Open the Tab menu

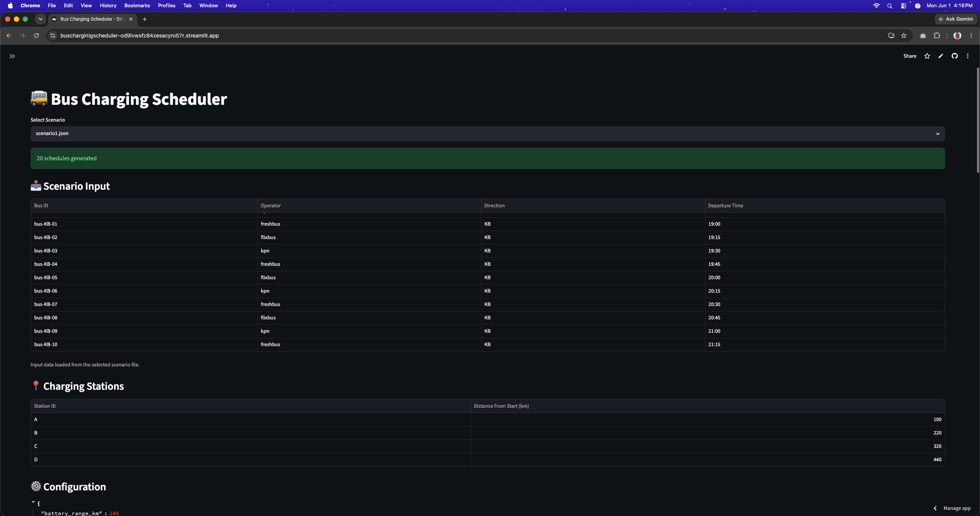(x=187, y=5)
